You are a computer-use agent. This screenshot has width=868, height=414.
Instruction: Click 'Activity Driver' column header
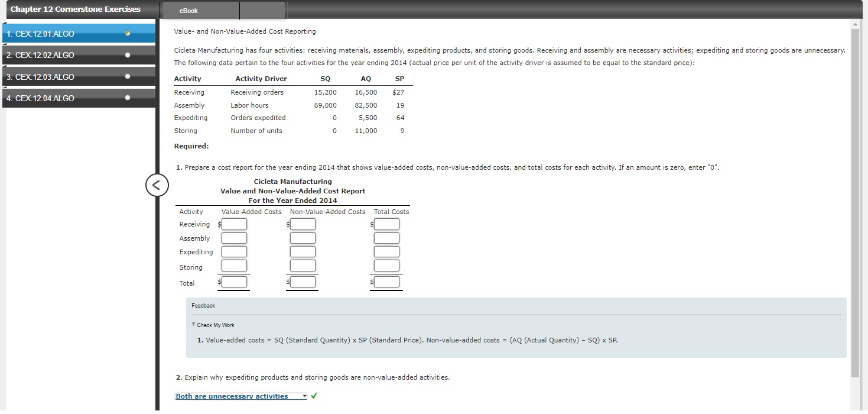click(x=261, y=79)
